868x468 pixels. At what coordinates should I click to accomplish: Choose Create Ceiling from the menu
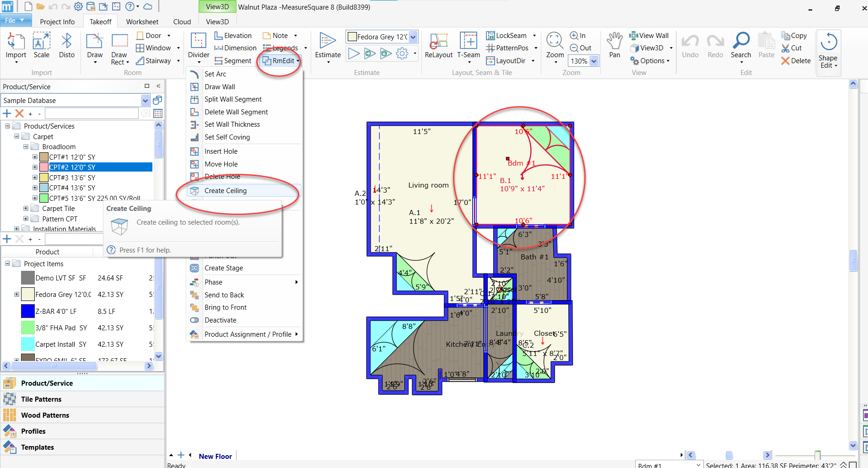226,191
